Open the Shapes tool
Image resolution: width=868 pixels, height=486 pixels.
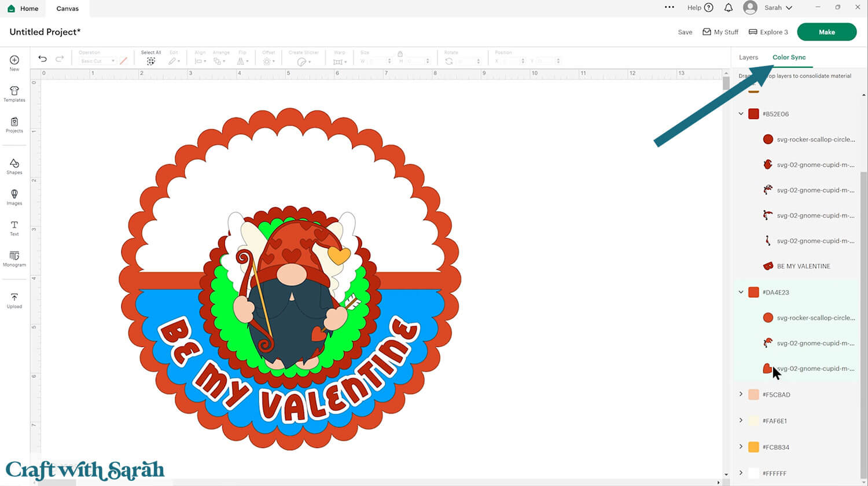click(x=14, y=166)
